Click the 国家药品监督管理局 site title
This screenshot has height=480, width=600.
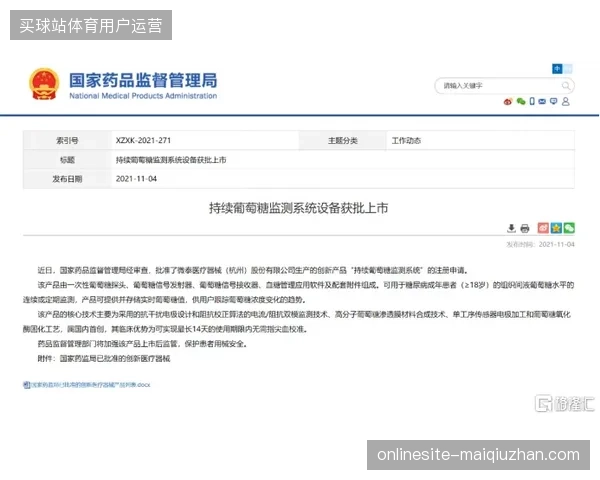143,80
